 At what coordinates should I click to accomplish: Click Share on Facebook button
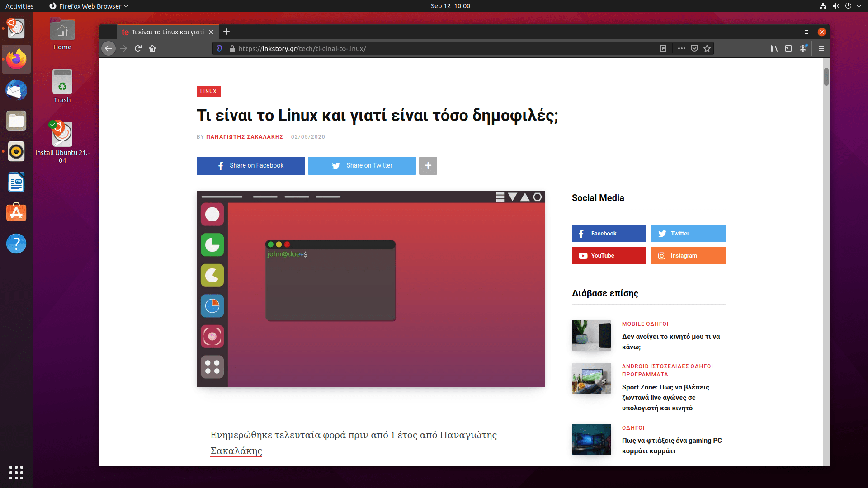coord(250,166)
